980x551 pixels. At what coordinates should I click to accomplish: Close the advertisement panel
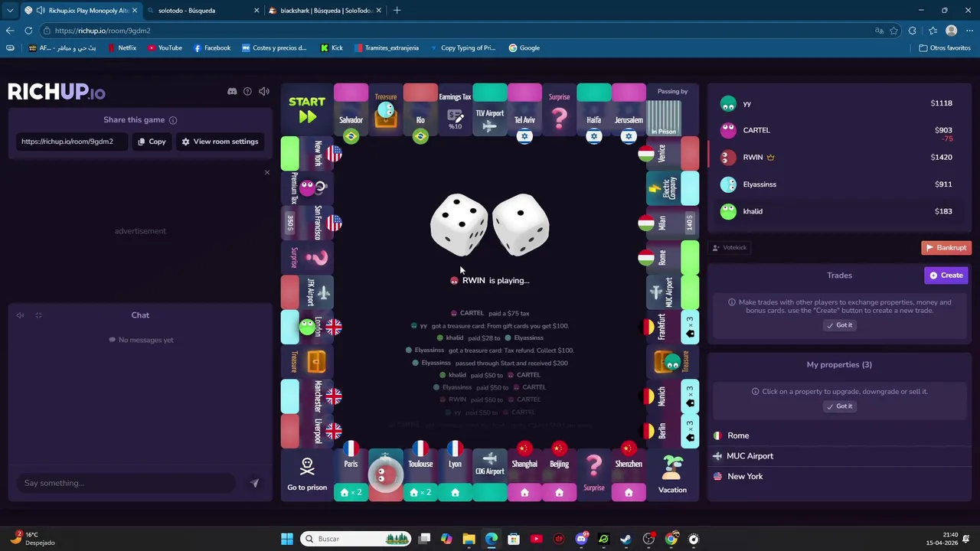pyautogui.click(x=267, y=172)
